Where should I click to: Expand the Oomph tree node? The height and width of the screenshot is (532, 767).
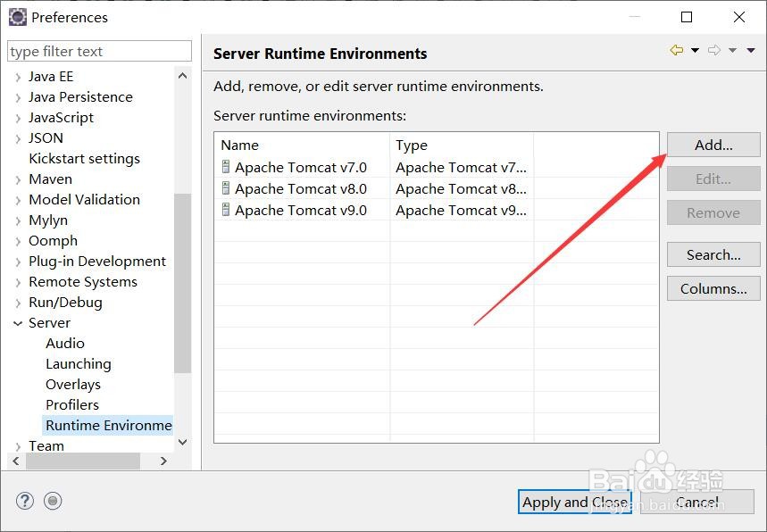18,242
